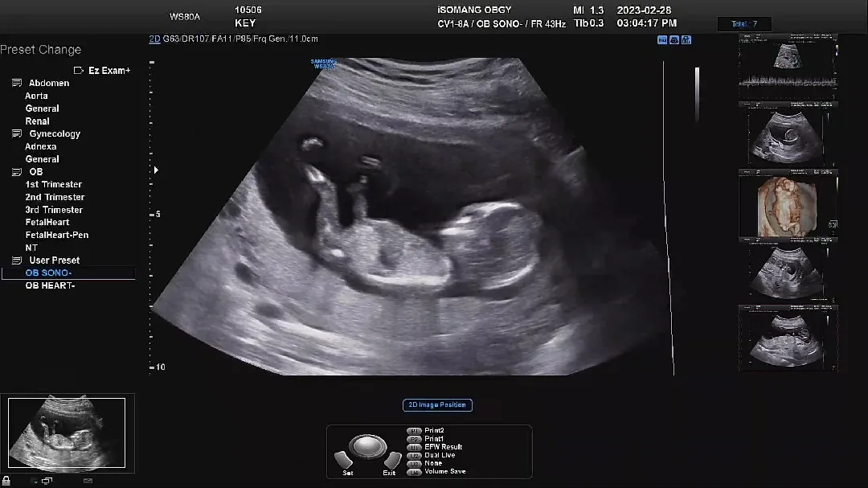Click the lock icon in bottom status bar

6,481
